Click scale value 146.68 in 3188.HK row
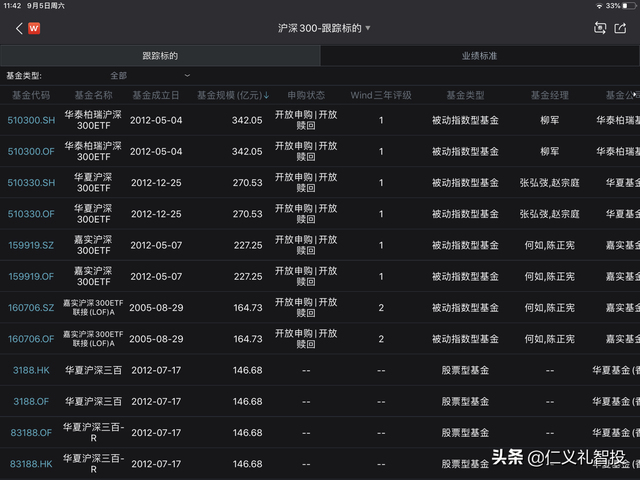The width and height of the screenshot is (640, 480). point(247,370)
